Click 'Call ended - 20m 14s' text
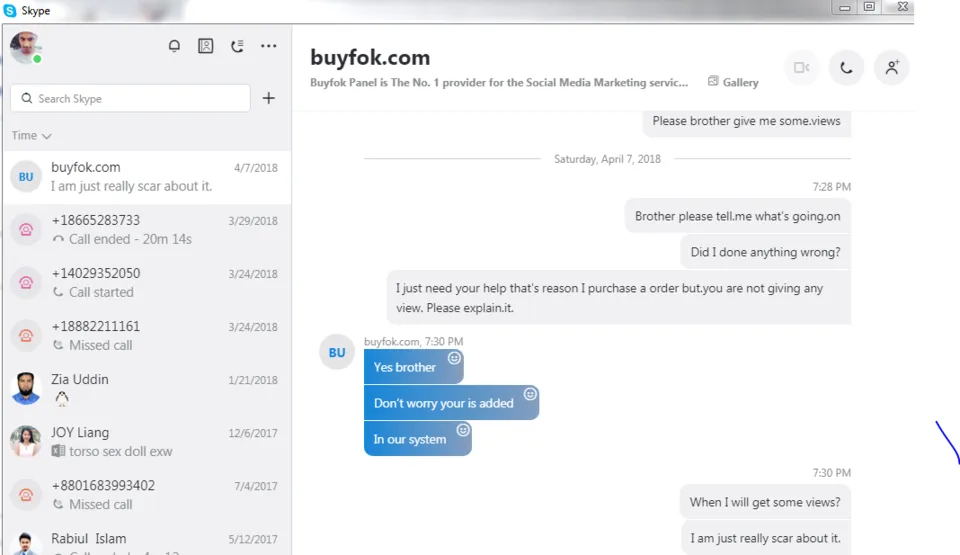 point(130,240)
